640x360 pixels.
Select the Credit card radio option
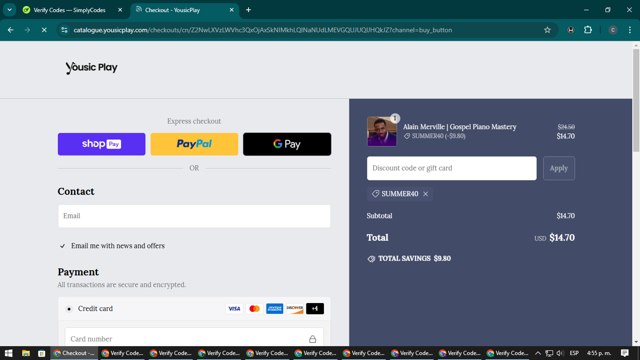(x=69, y=309)
